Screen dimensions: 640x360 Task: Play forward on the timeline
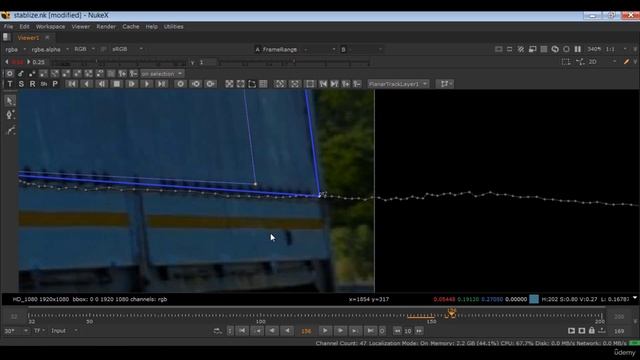click(x=325, y=331)
